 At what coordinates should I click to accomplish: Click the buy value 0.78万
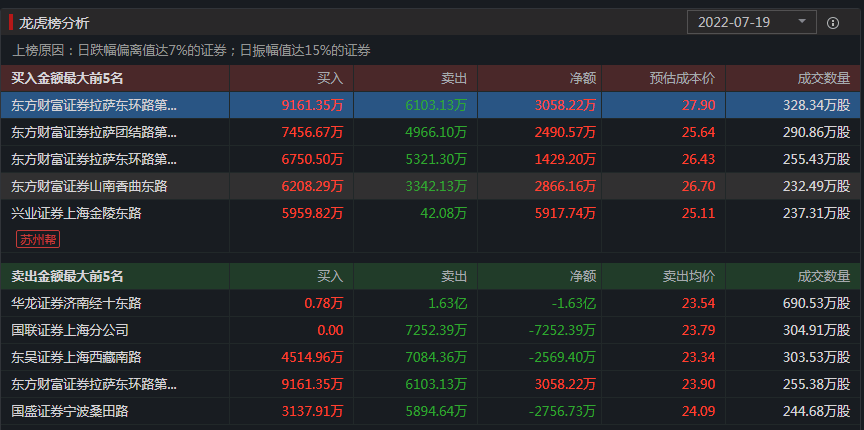324,303
